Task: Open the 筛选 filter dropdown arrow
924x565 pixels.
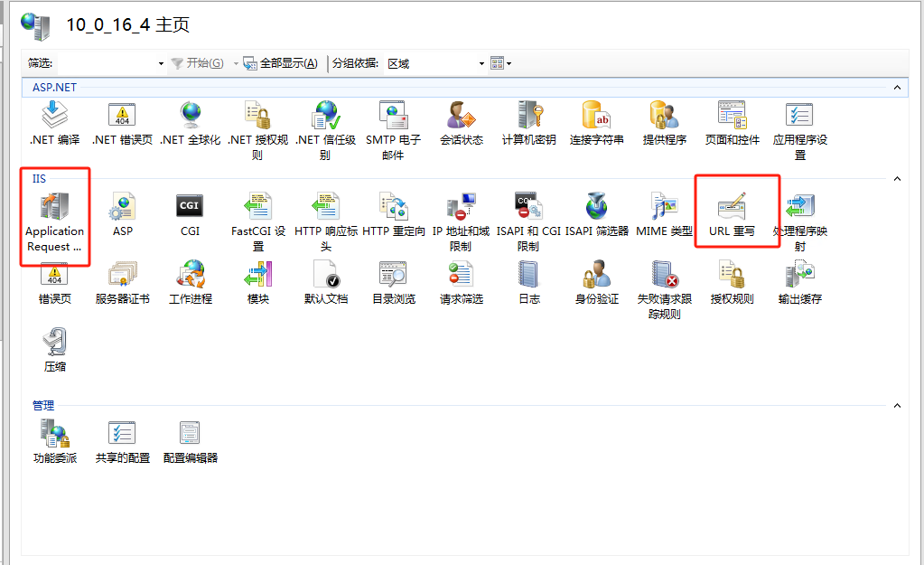Action: (x=161, y=63)
